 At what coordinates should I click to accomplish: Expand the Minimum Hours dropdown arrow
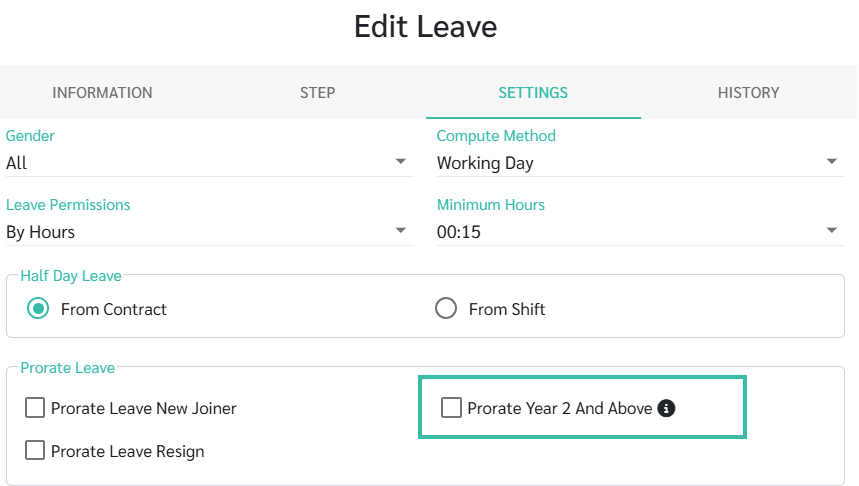coord(832,231)
